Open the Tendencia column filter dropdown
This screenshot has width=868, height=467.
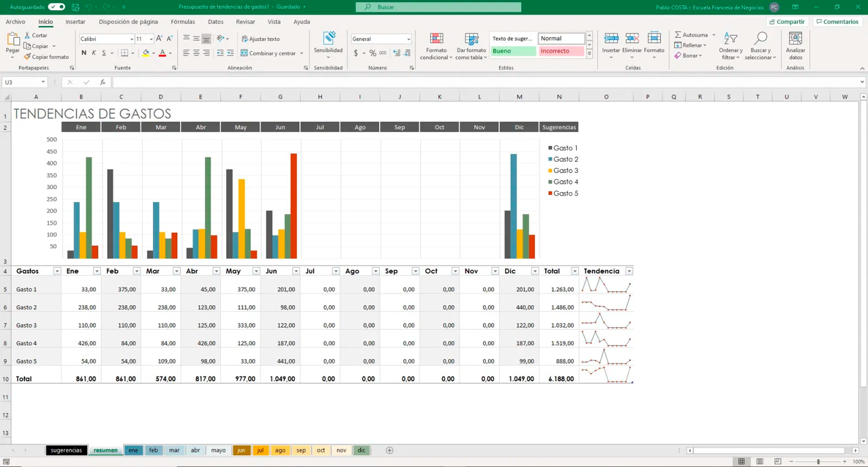pos(629,271)
